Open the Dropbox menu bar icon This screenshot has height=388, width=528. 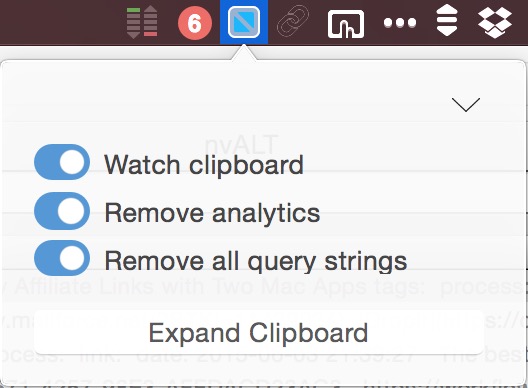tap(495, 22)
